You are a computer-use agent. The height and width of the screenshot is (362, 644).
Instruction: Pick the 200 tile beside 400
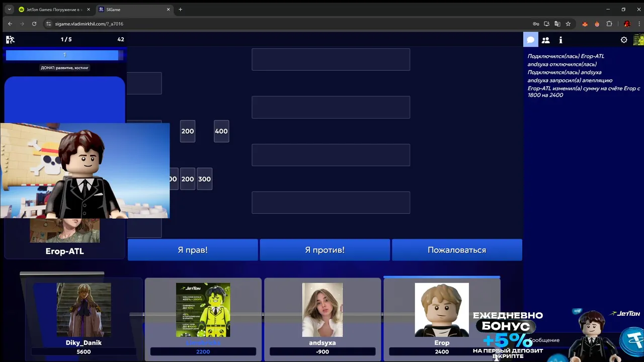pos(188,131)
